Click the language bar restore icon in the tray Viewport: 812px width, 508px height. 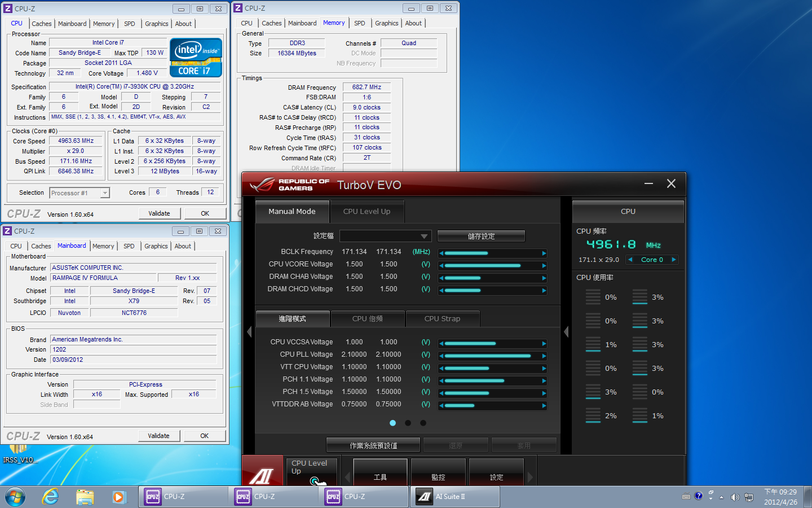pyautogui.click(x=710, y=493)
